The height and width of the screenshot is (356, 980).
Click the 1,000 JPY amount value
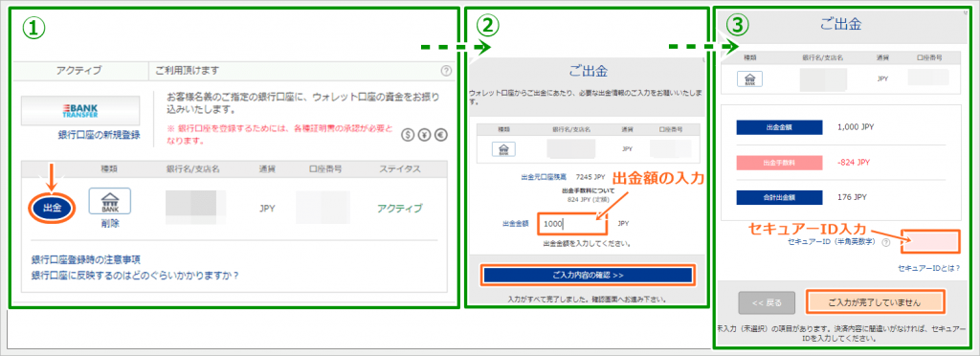855,126
